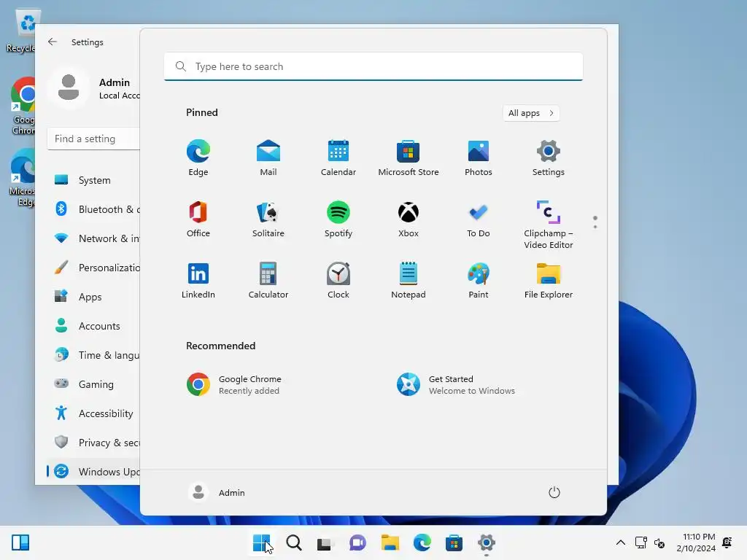Open Chat on the taskbar
Viewport: 747px width, 560px height.
pyautogui.click(x=357, y=542)
